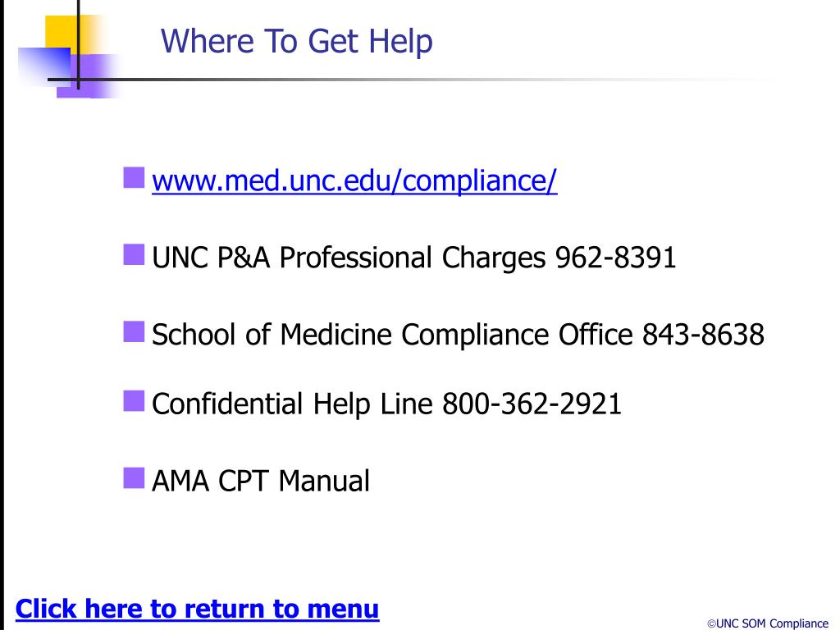The image size is (840, 630).
Task: Click the bullet beside Confidential Help Line
Action: pos(134,400)
